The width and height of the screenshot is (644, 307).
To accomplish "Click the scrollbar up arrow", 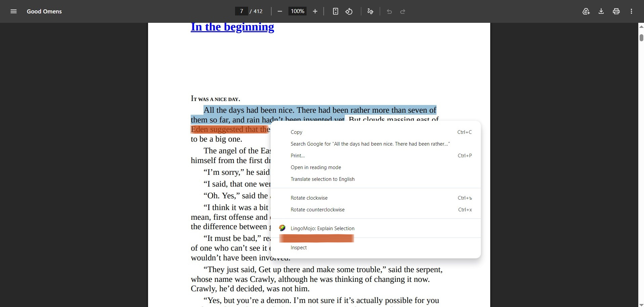I will tap(641, 26).
